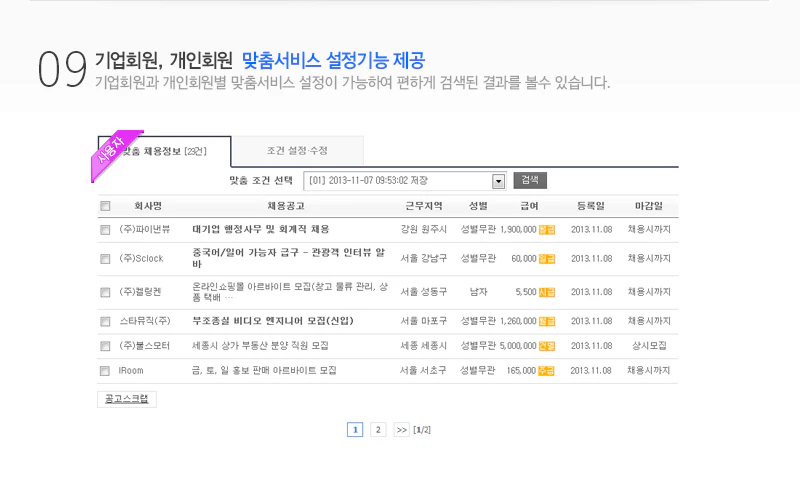Click the orange salary badge next to 60,000
800x502 pixels.
coord(546,259)
